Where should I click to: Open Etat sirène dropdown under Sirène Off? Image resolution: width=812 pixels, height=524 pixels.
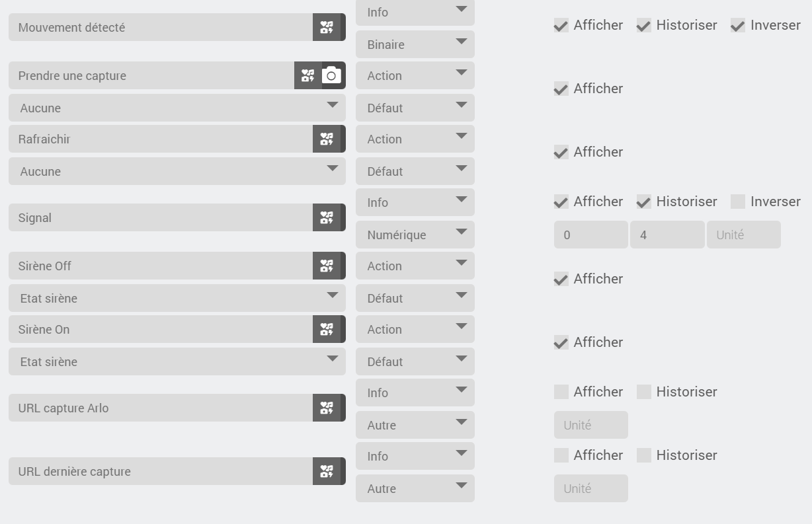tap(177, 298)
